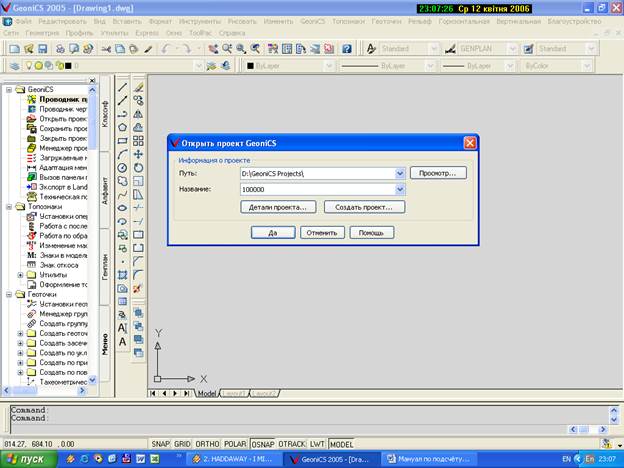The width and height of the screenshot is (624, 468).
Task: Click the Детали проекта... button
Action: point(278,207)
